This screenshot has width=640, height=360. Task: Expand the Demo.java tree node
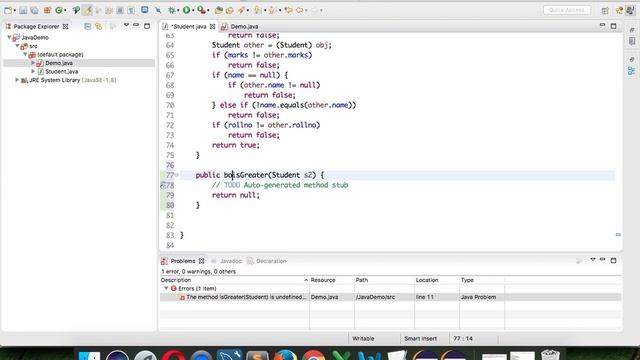(x=33, y=63)
